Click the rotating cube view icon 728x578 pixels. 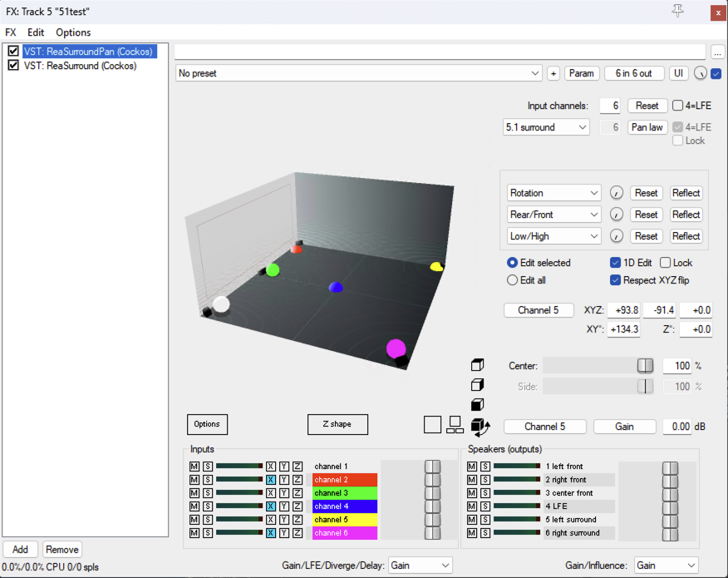coord(478,427)
